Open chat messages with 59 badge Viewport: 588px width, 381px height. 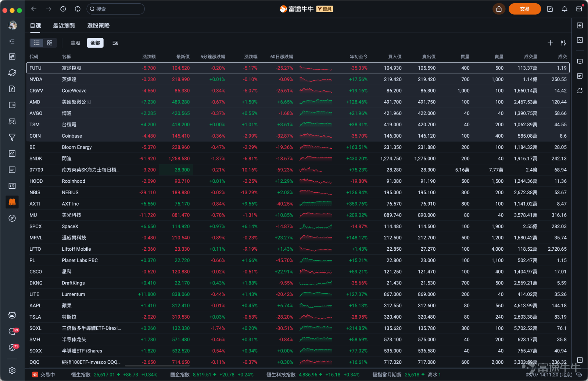[13, 331]
